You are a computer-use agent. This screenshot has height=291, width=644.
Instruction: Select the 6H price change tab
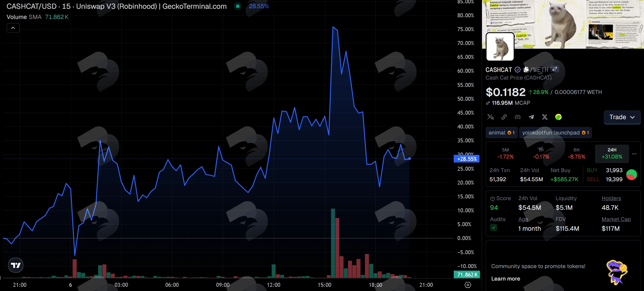576,153
